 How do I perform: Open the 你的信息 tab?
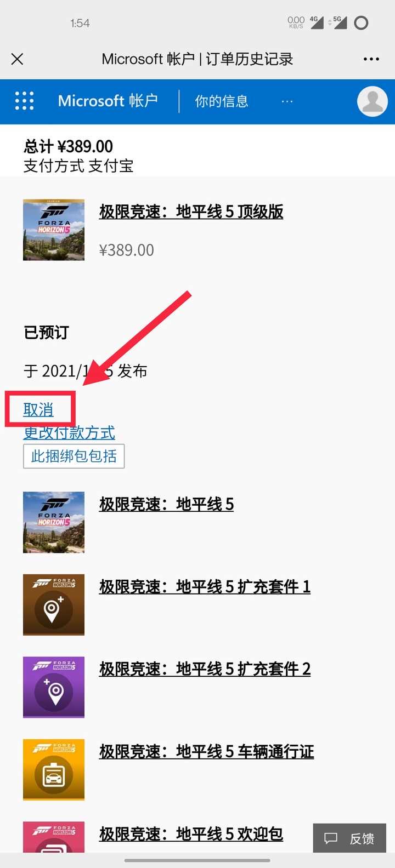(x=222, y=101)
